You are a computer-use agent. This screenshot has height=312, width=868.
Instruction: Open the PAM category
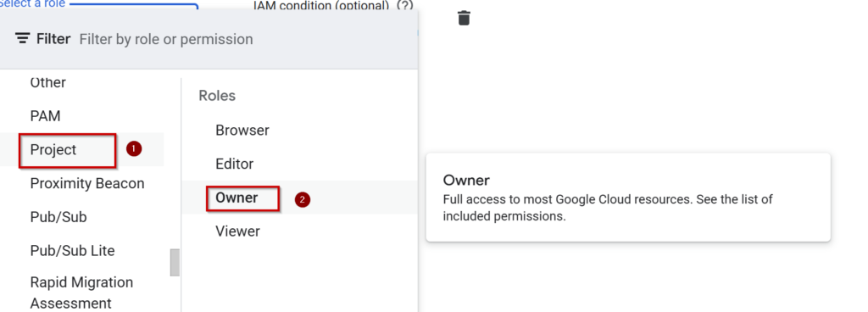click(46, 116)
